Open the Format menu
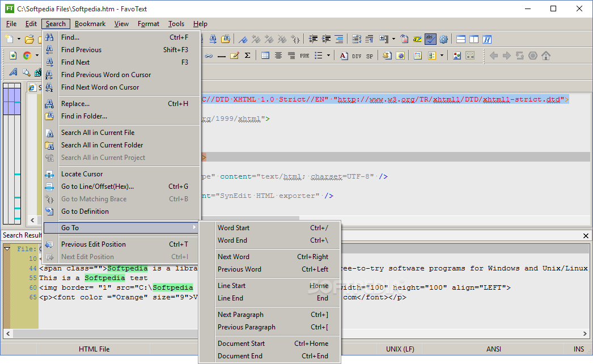The image size is (593, 364). [149, 24]
